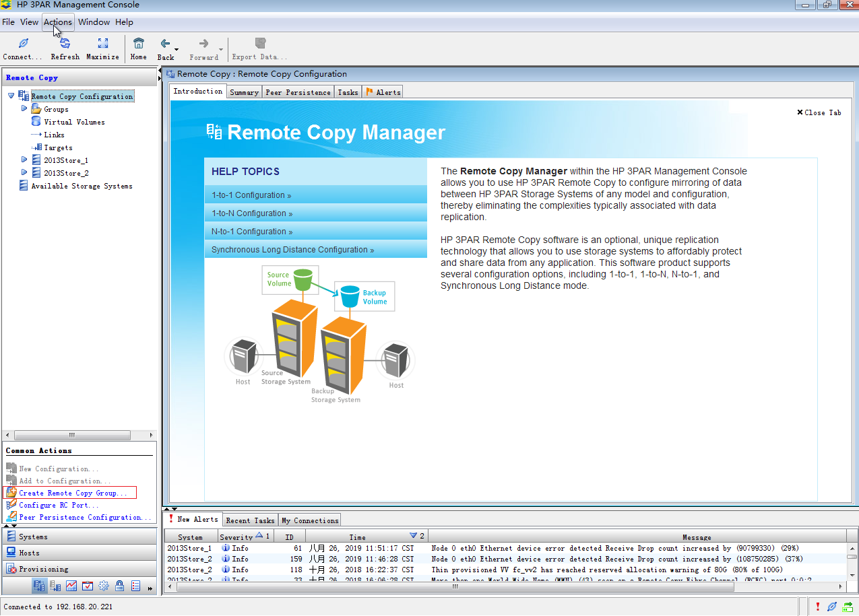Click the gear settings icon in bottom strip
Image resolution: width=859 pixels, height=616 pixels.
coord(104,586)
